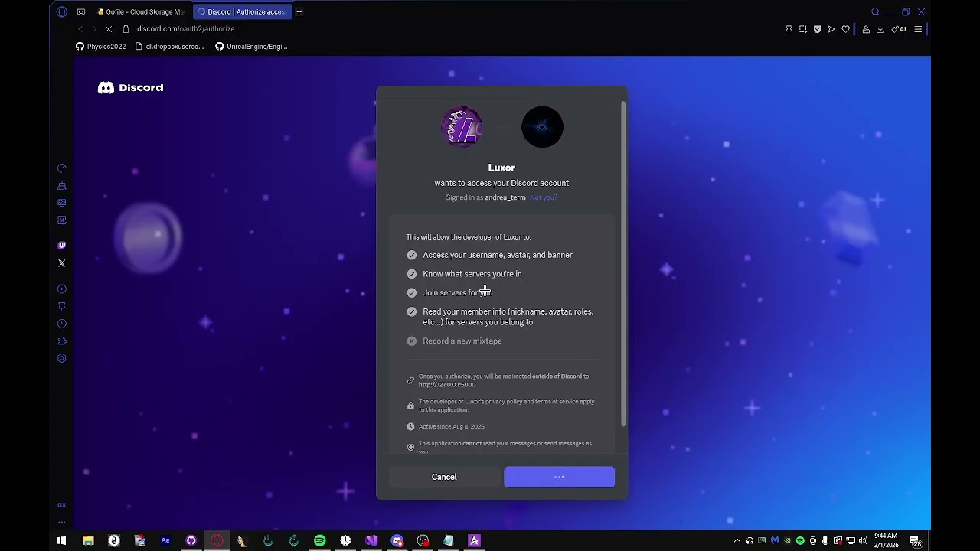Click the volume speaker icon in system tray
The height and width of the screenshot is (551, 980).
coord(864,540)
